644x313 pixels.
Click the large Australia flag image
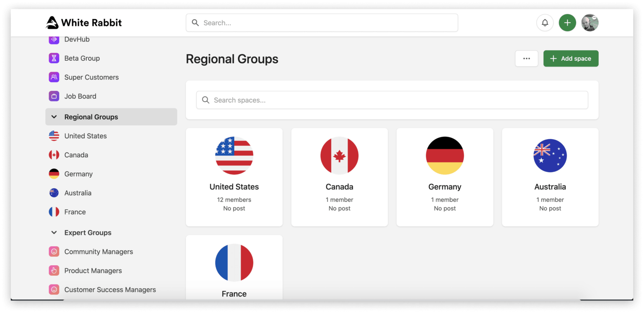[x=550, y=155]
